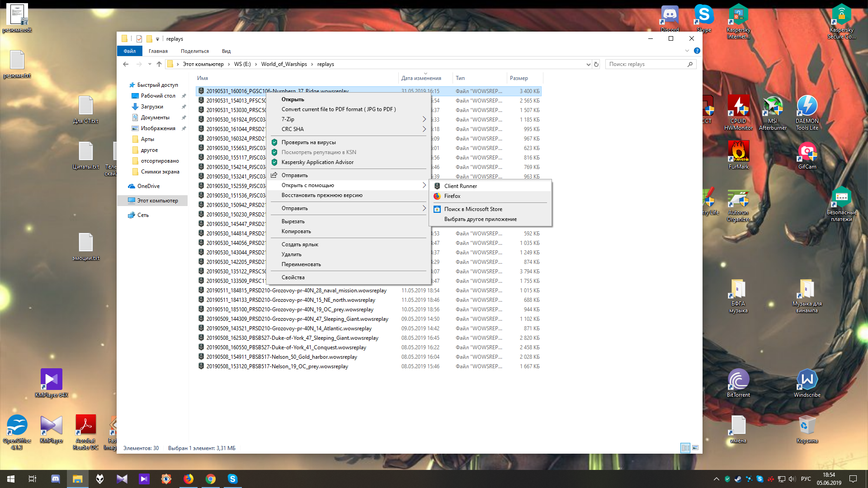Open DAEMON Tools Lite shortcut
The image size is (868, 488).
click(x=807, y=113)
